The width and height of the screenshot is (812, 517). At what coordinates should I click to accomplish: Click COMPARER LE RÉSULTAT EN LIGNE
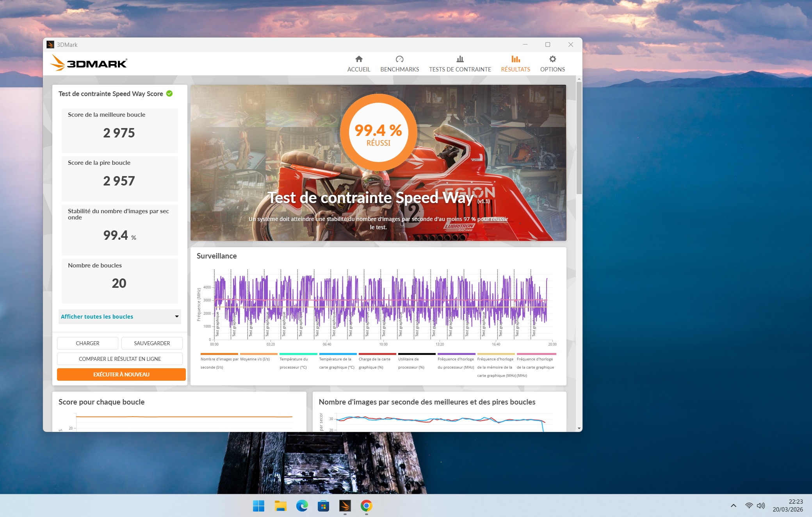pyautogui.click(x=120, y=359)
